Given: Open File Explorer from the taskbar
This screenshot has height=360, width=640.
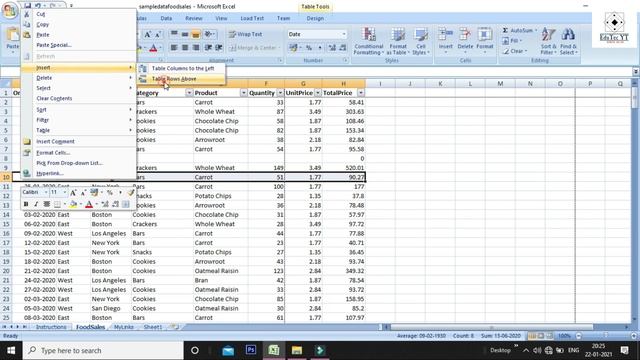Looking at the screenshot, I should click(x=297, y=350).
